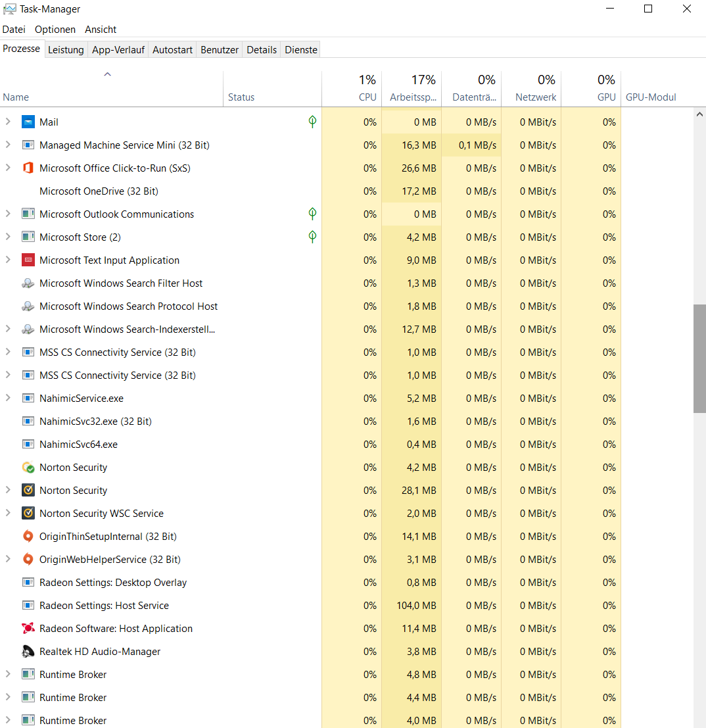The width and height of the screenshot is (706, 728).
Task: Expand the Microsoft Store (2) group
Action: 8,237
